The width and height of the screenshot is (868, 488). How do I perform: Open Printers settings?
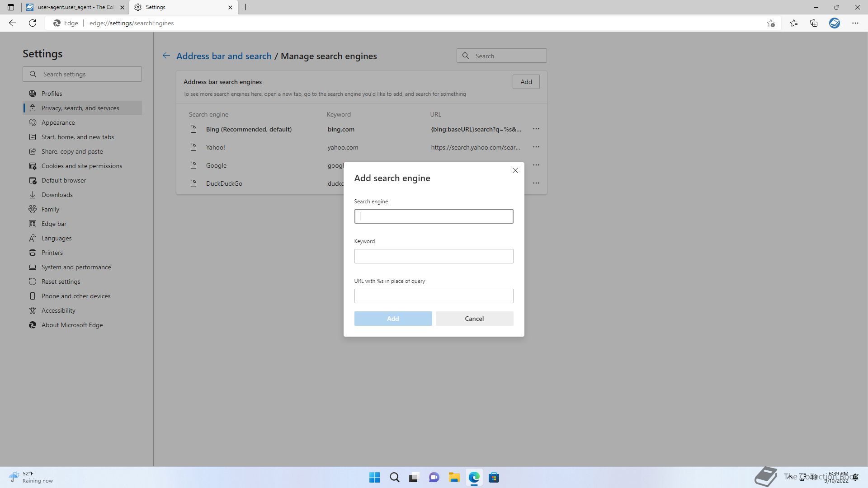82,253
